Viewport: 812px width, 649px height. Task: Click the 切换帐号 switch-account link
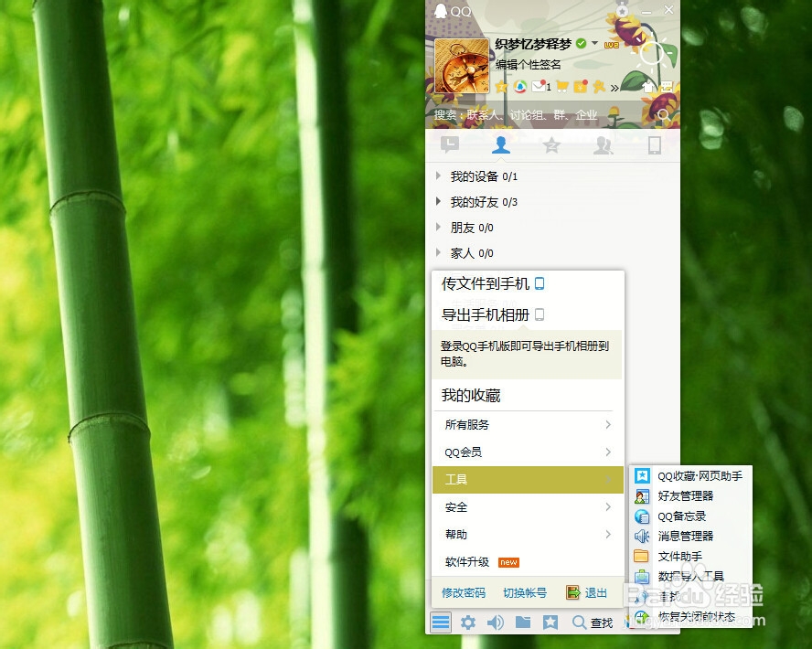[x=527, y=593]
